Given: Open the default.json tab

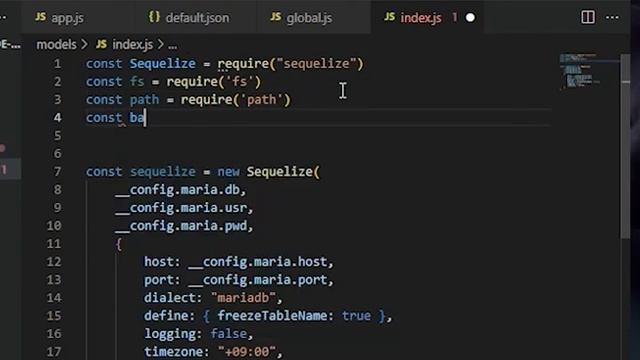Looking at the screenshot, I should pyautogui.click(x=196, y=18).
